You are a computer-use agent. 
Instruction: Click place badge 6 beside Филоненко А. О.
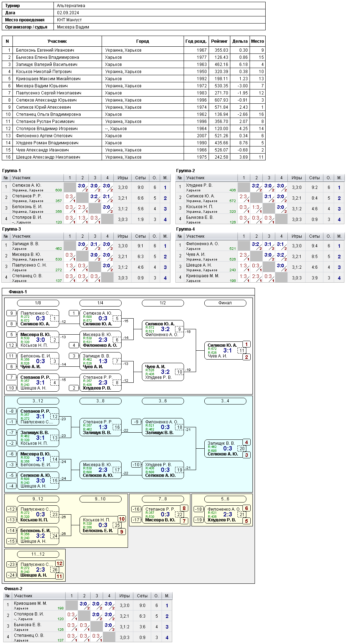pos(246,508)
